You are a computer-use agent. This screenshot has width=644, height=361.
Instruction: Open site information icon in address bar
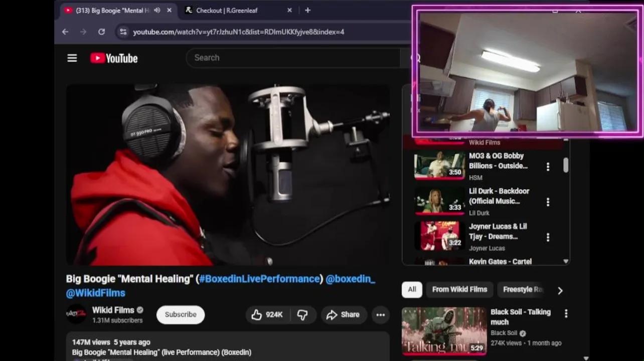tap(122, 32)
